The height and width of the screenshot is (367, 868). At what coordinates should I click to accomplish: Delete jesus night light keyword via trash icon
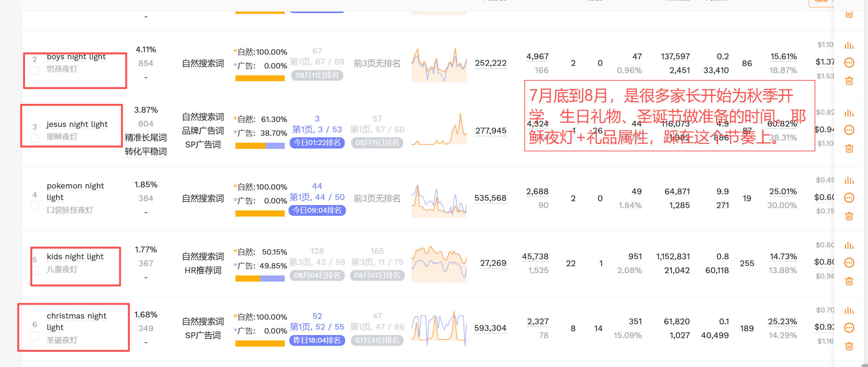click(x=849, y=148)
